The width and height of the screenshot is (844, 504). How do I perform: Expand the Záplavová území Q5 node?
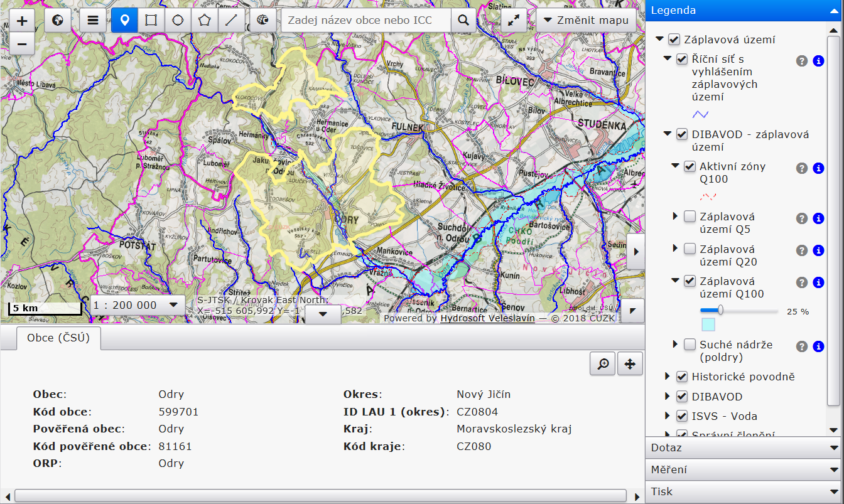click(675, 217)
